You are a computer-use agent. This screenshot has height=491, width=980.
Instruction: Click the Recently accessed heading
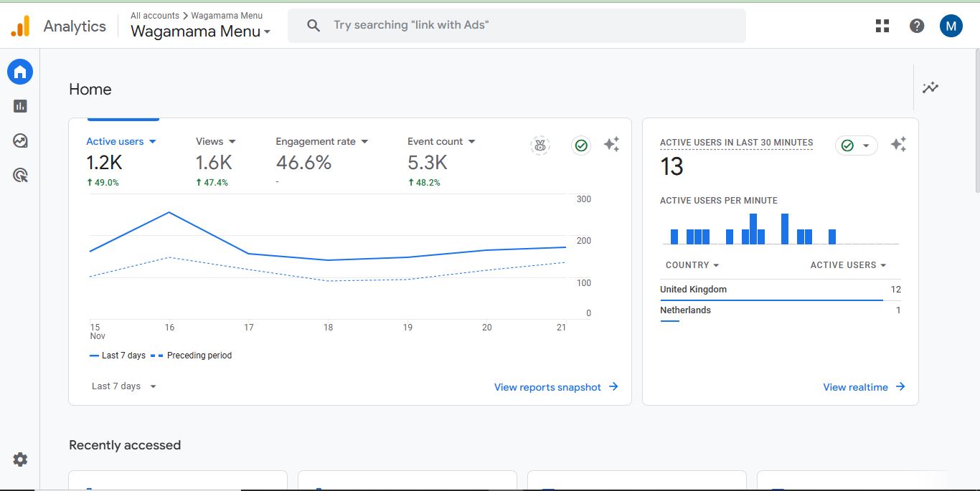(125, 445)
